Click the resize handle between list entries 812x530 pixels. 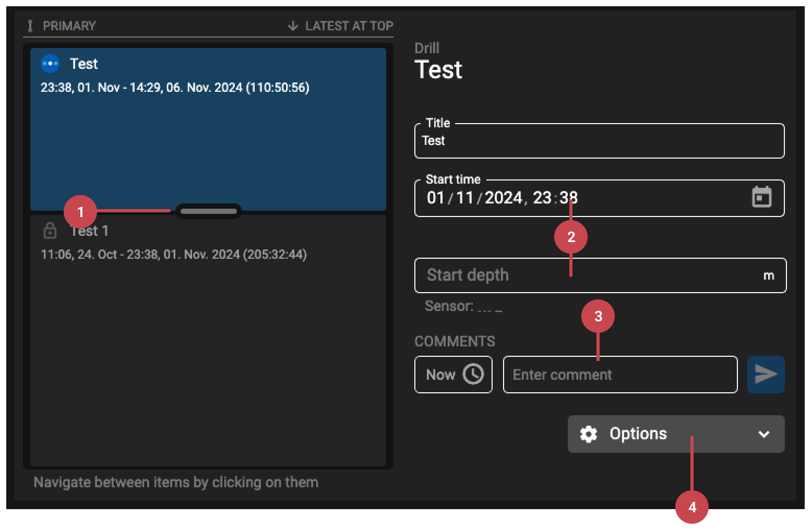click(x=209, y=211)
